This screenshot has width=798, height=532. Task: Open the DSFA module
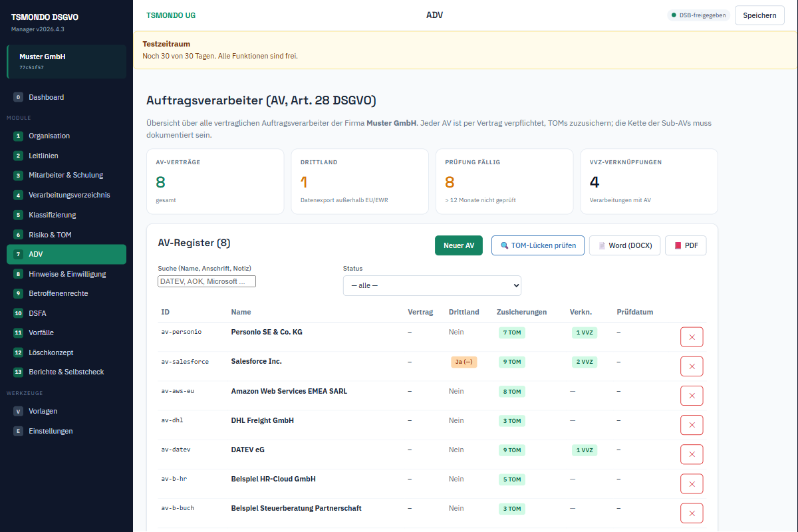pyautogui.click(x=66, y=313)
